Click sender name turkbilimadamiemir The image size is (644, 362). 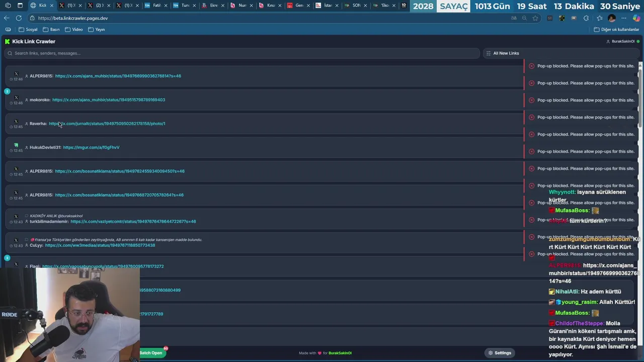click(49, 221)
